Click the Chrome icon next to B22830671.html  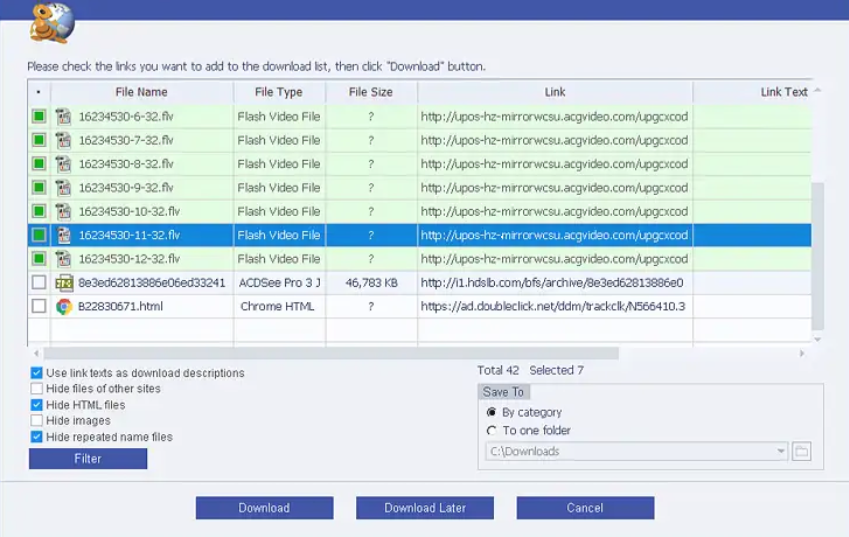[64, 306]
